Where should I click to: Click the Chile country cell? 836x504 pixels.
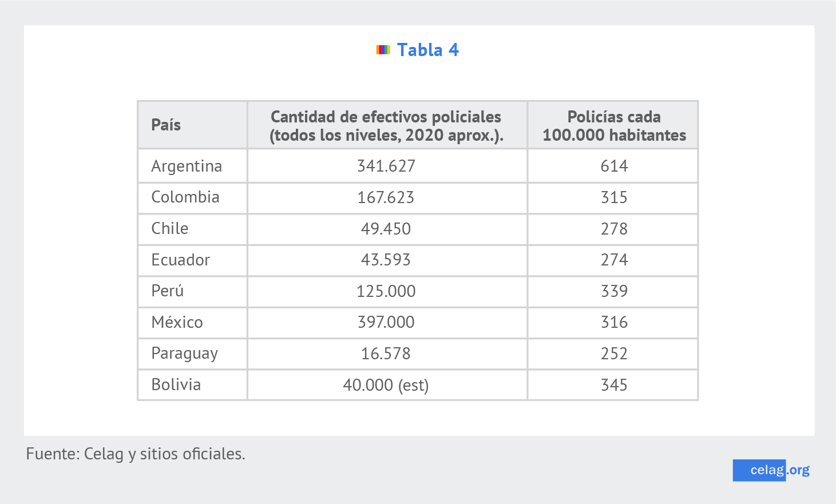coord(170,229)
